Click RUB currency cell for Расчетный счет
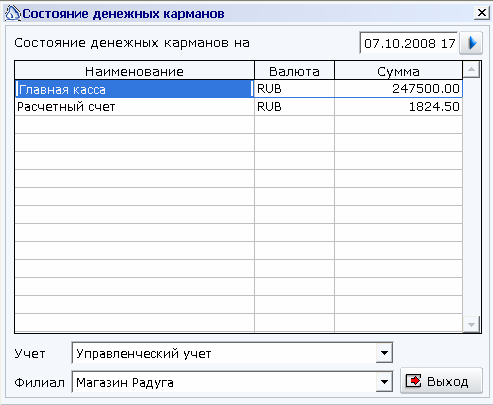This screenshot has width=493, height=405. coord(294,107)
